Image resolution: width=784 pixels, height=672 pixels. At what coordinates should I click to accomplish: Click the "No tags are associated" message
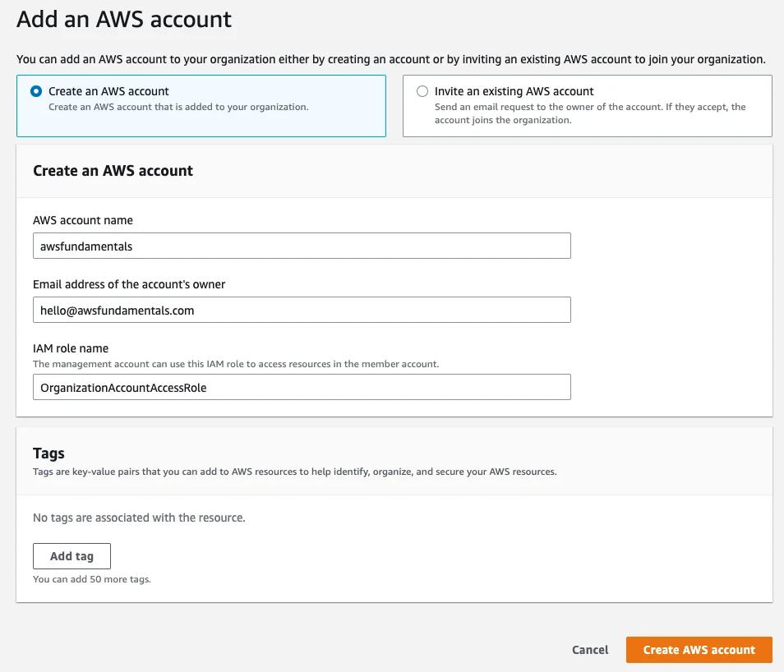[139, 518]
